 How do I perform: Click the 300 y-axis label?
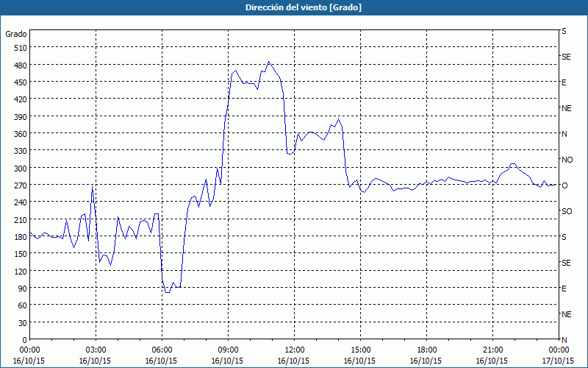21,169
